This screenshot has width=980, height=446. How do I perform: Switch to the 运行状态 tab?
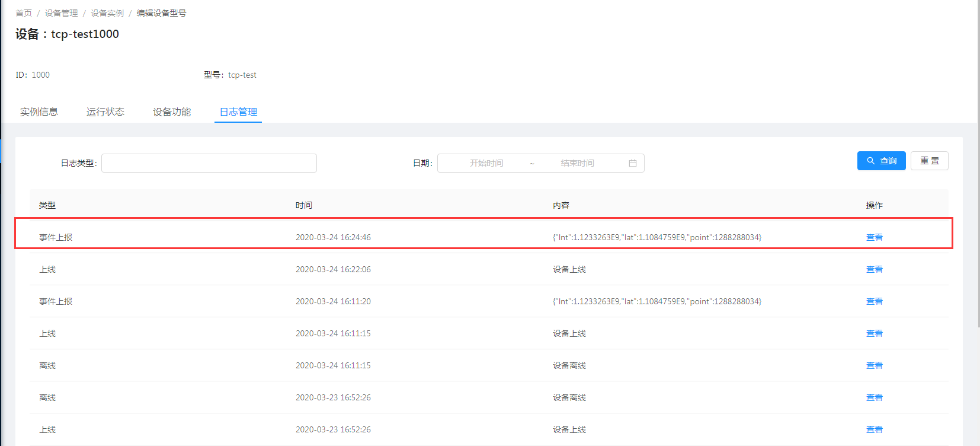click(x=105, y=112)
